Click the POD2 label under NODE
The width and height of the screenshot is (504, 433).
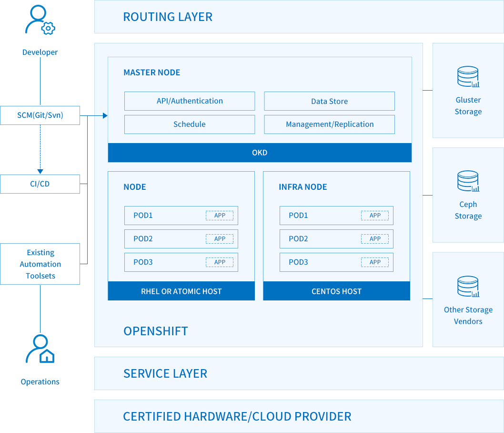pos(143,239)
